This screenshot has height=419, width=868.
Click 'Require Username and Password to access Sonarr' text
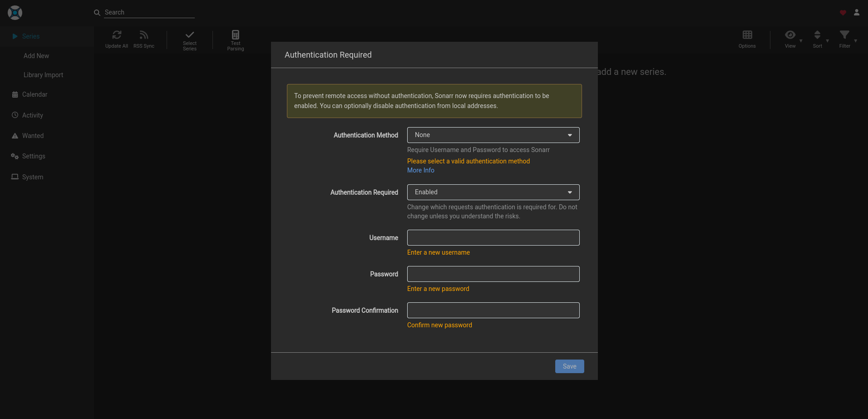(x=478, y=150)
